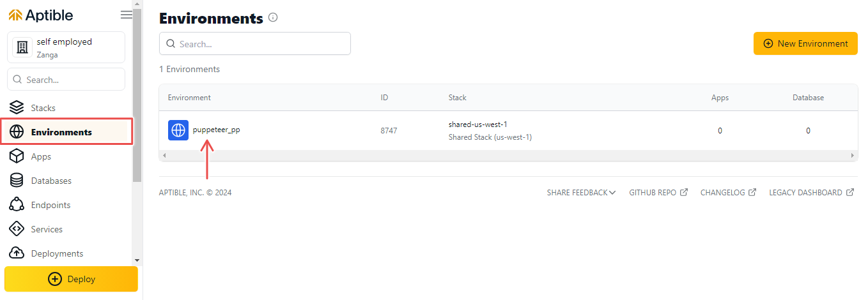
Task: Click the Deployments cloud upload icon
Action: [17, 253]
